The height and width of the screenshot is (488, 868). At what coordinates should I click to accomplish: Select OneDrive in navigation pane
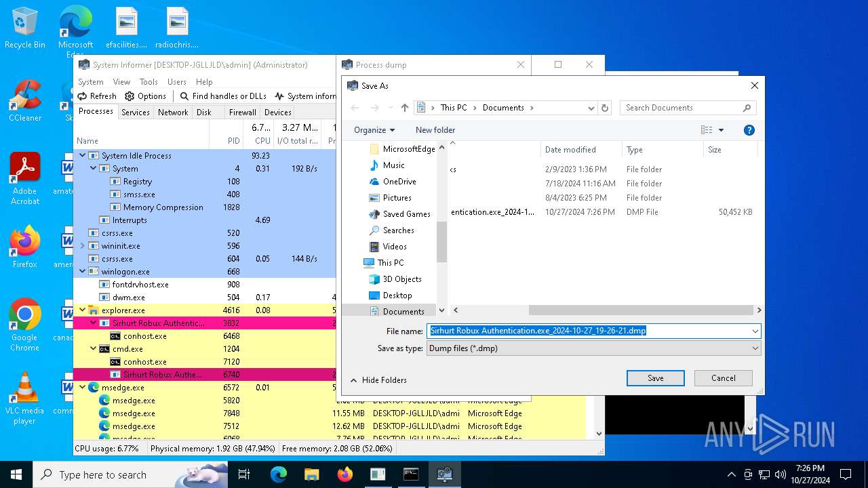click(399, 182)
